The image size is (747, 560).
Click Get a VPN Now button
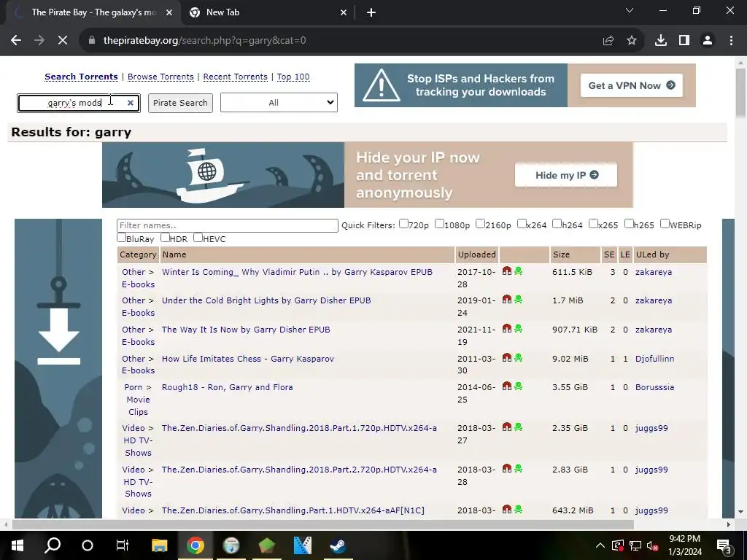pos(632,86)
